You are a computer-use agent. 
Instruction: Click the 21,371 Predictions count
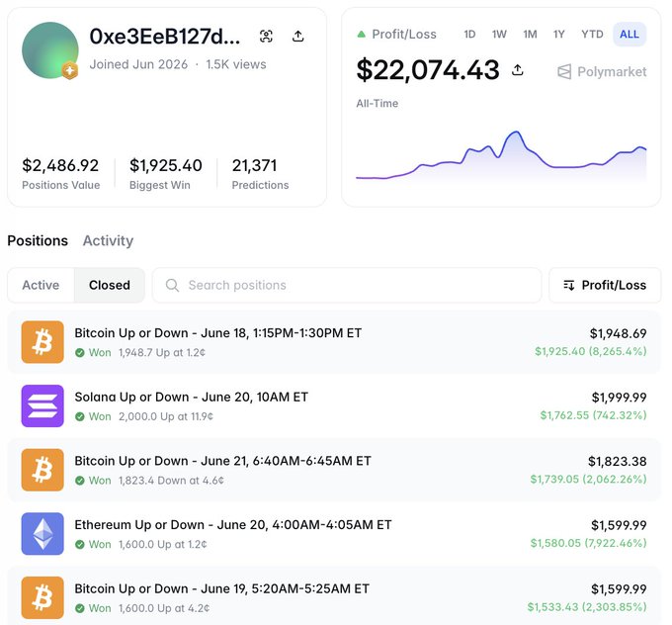(255, 165)
